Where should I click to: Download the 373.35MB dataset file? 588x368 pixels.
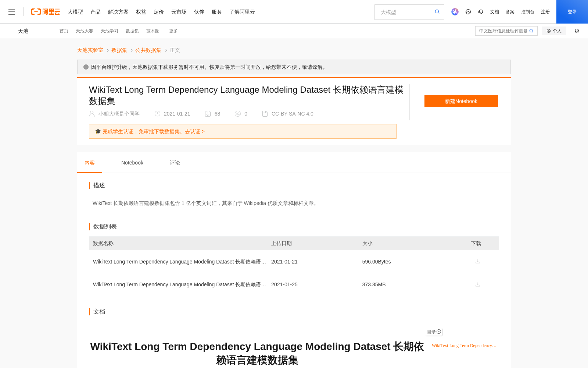[x=478, y=284]
